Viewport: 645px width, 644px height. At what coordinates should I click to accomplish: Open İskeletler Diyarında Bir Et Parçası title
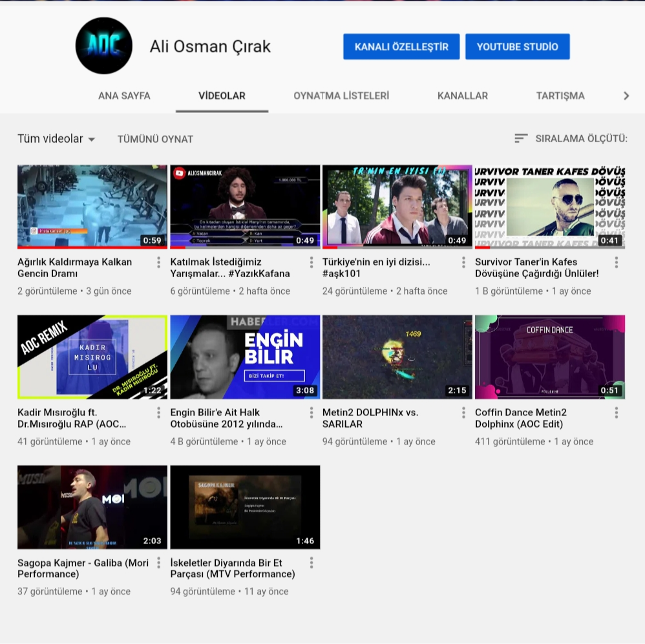click(x=233, y=568)
